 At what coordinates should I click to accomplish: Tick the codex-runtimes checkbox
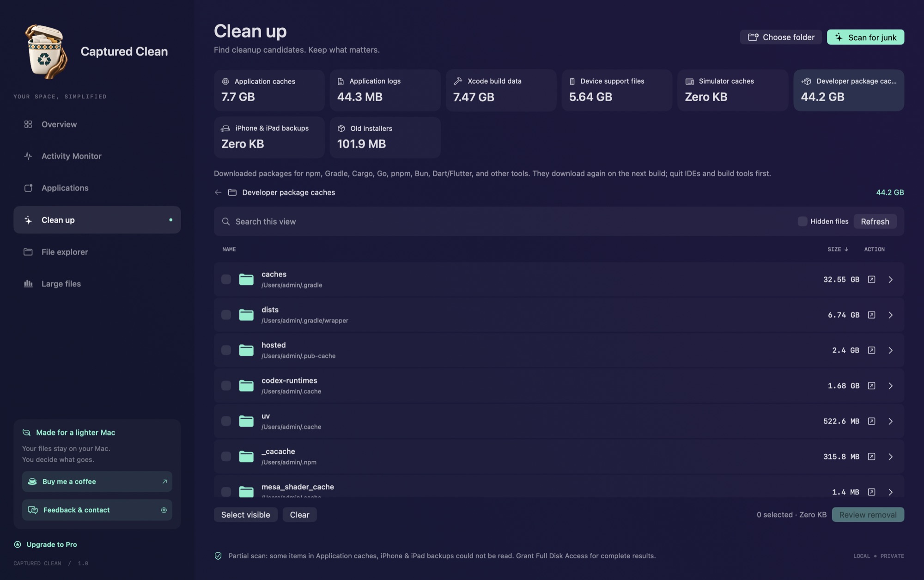click(x=226, y=385)
